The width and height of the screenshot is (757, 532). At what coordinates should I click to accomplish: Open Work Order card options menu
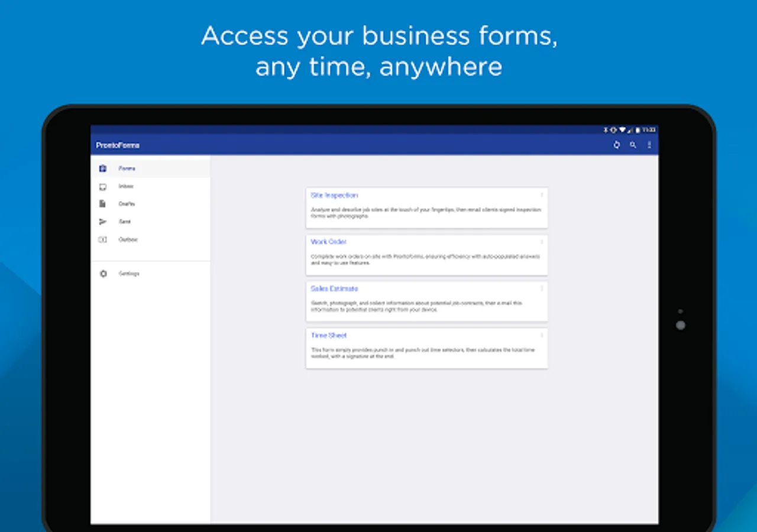pos(541,242)
